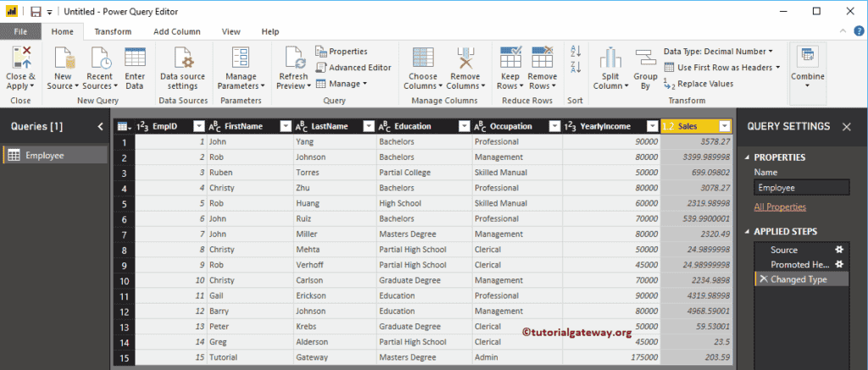
Task: Click the Alderson last name cell
Action: (335, 342)
